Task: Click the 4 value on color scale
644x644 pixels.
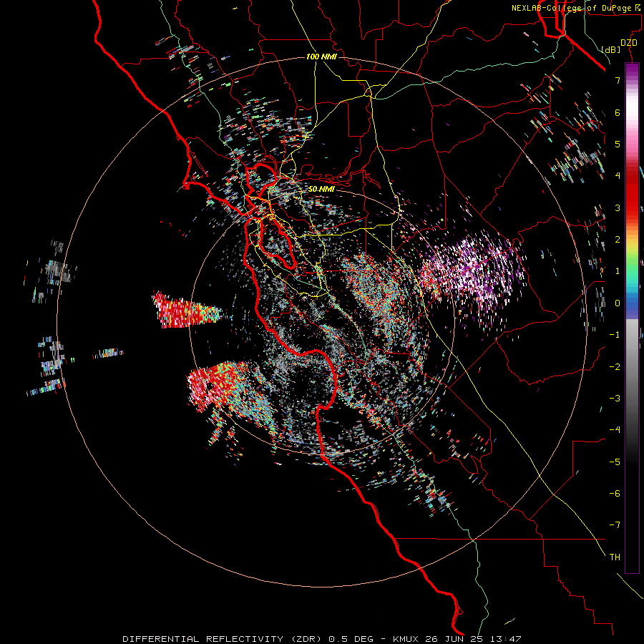Action: pos(618,176)
